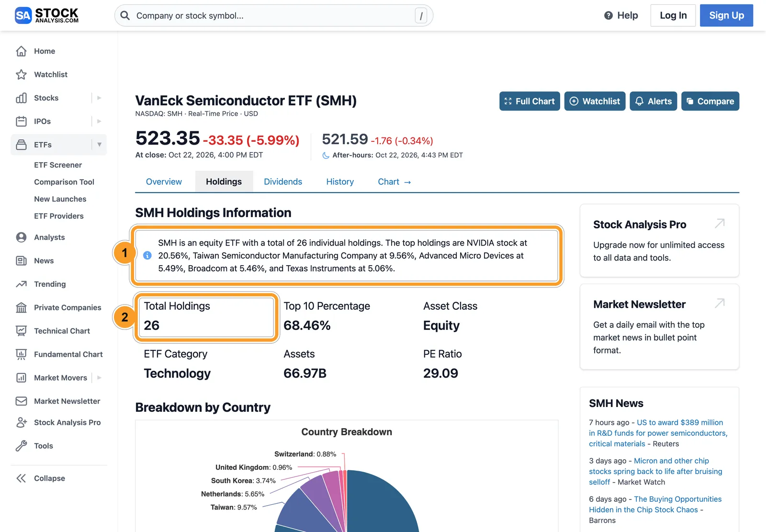The height and width of the screenshot is (532, 766).
Task: Click the Tools wrench icon
Action: pyautogui.click(x=21, y=446)
